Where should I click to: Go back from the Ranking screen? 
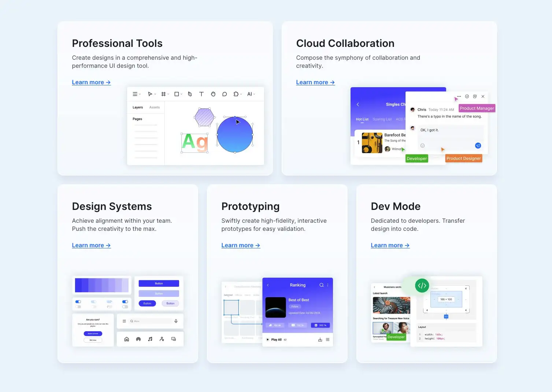[x=268, y=285]
